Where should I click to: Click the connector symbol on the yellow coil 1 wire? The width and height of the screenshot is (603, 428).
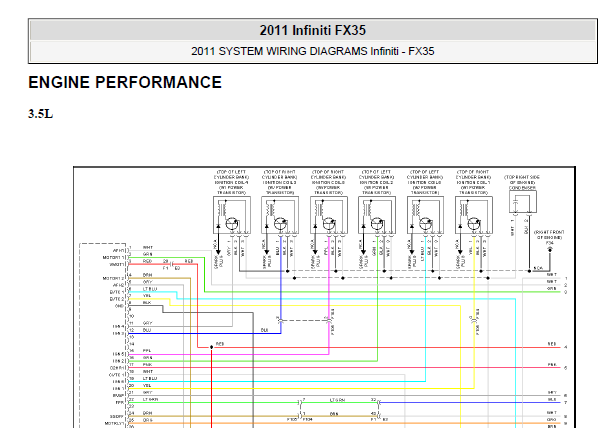tap(474, 320)
